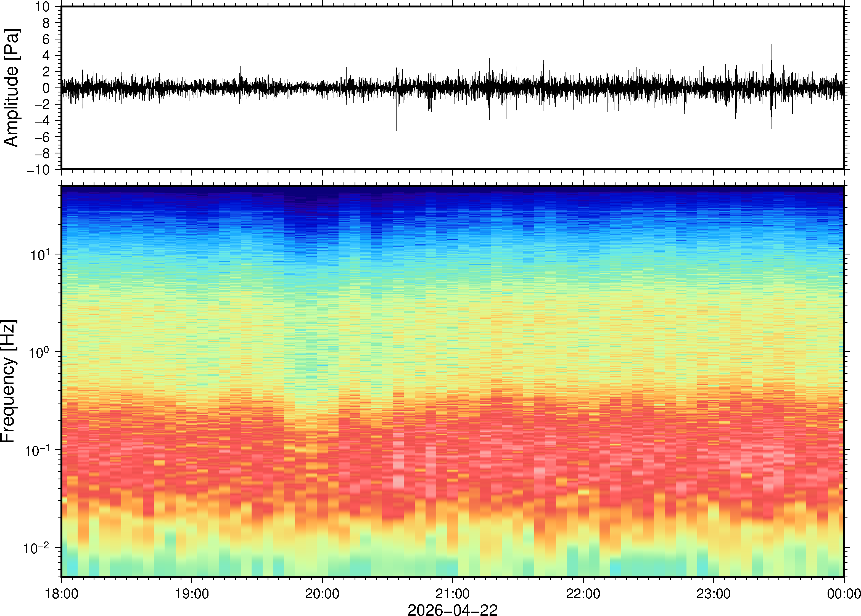Click the 22:00 time axis label
This screenshot has height=616, width=861.
[583, 594]
